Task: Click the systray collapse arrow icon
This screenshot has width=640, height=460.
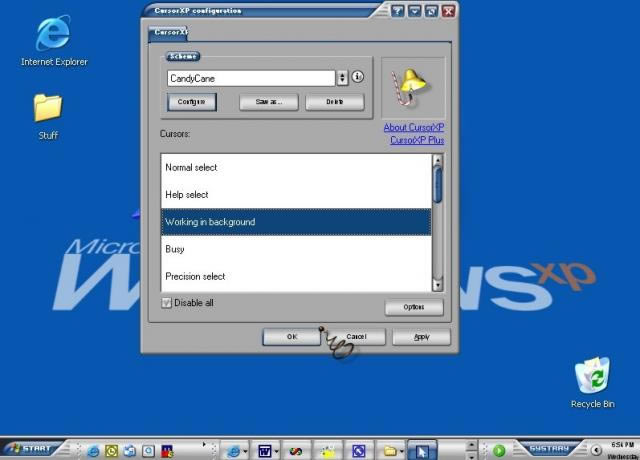Action: (596, 450)
